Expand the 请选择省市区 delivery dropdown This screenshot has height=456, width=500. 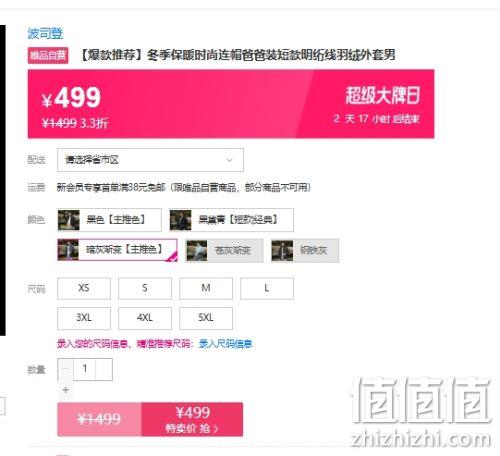click(150, 160)
